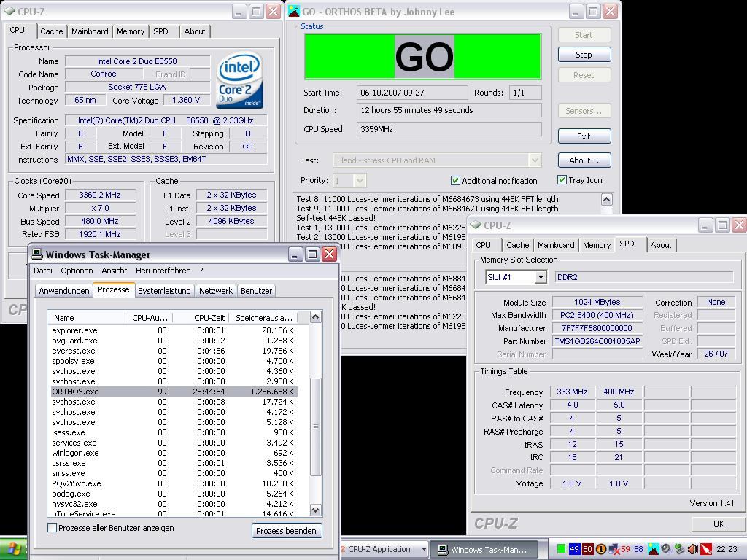This screenshot has height=560, width=747.
Task: Open Netzwerk tab in Task-Manager
Action: [216, 291]
